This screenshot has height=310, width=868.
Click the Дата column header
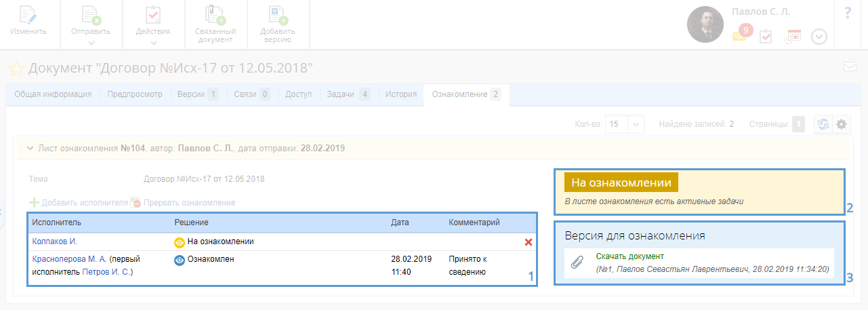click(400, 222)
